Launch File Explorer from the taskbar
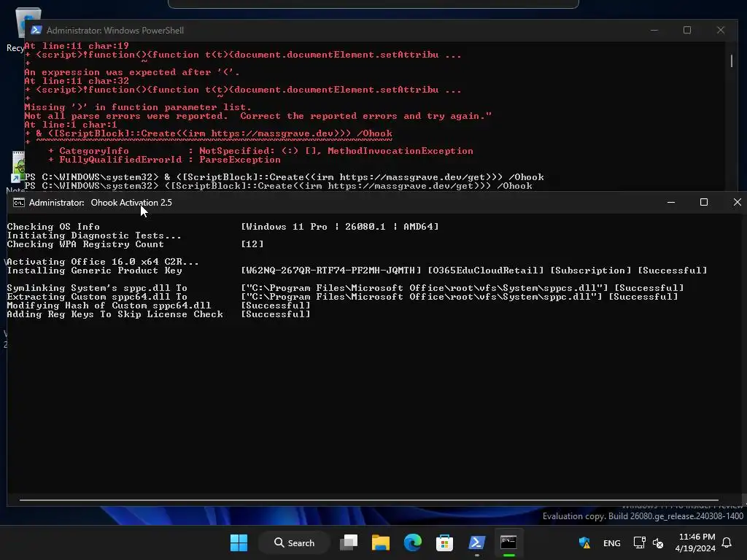Screen dimensions: 747x560 (x=380, y=542)
